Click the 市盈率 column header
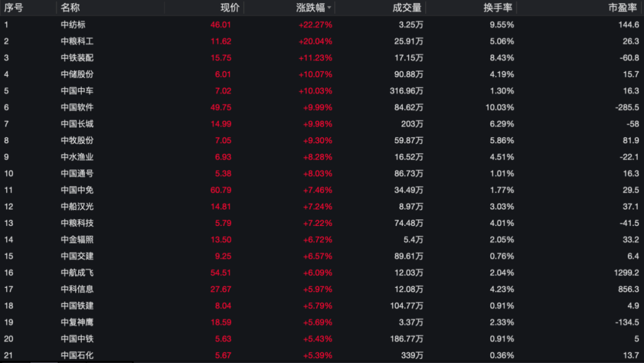 tap(622, 8)
